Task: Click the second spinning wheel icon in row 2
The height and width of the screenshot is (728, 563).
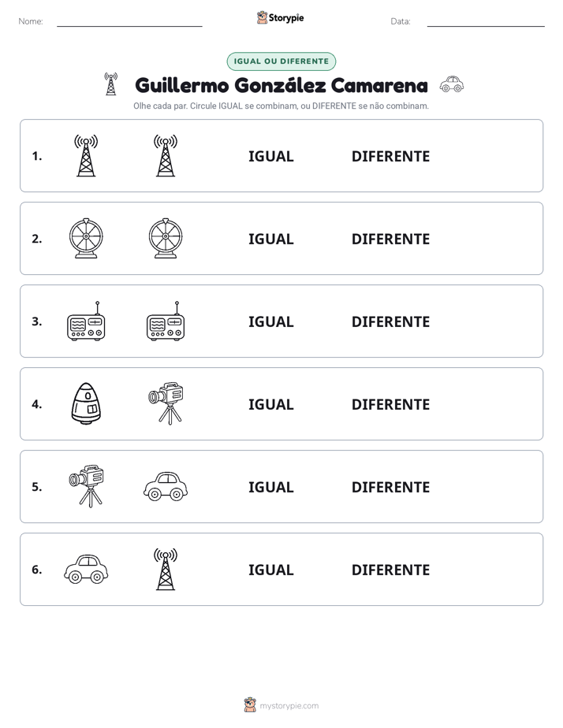Action: (166, 238)
